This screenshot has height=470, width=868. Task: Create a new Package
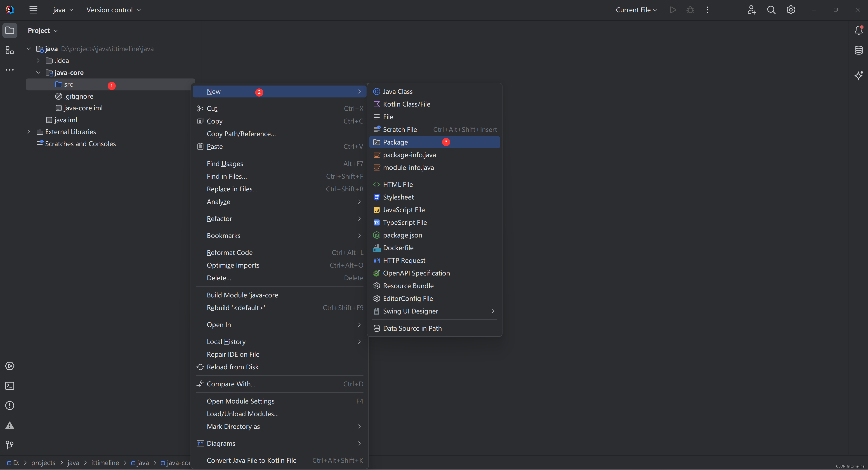click(x=435, y=142)
